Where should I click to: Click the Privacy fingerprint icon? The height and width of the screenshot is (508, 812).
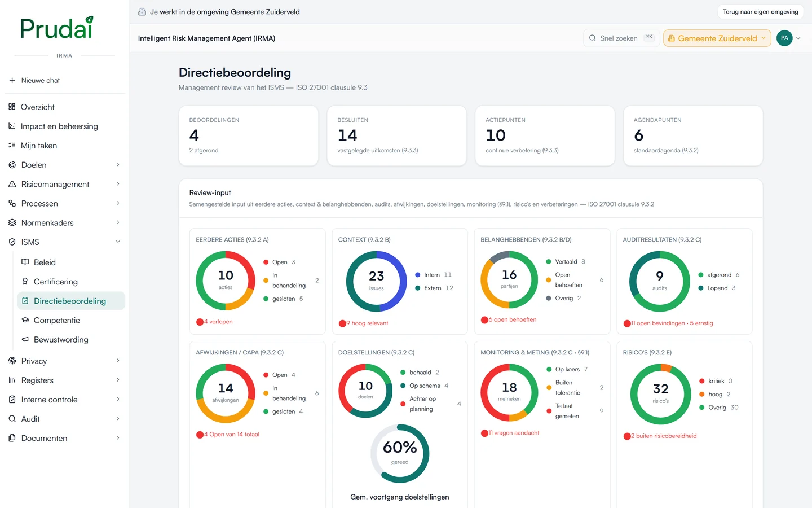click(x=12, y=361)
